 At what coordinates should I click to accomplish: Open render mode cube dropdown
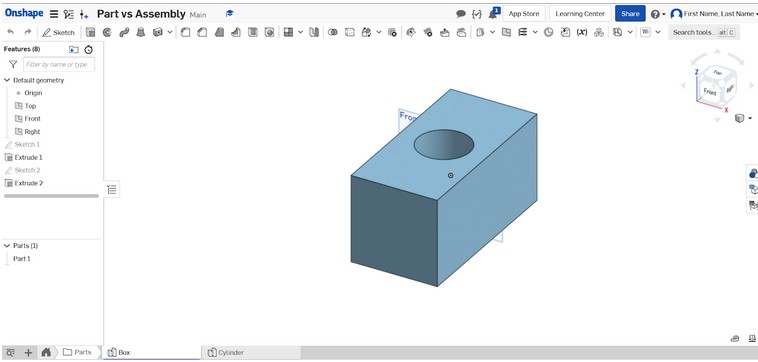coord(743,118)
